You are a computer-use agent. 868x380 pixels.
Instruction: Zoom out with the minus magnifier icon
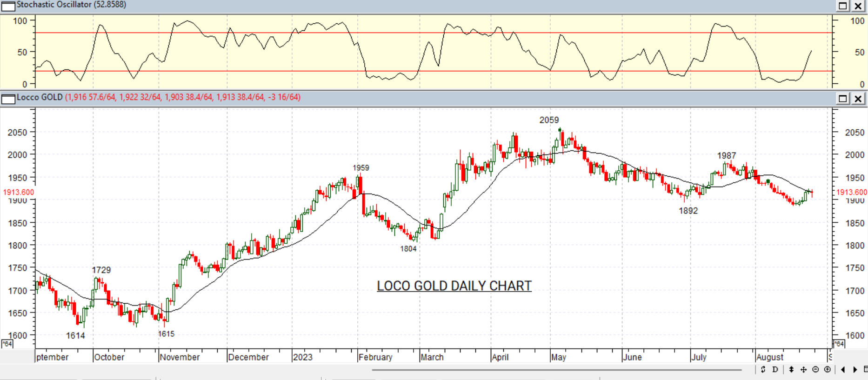click(815, 369)
